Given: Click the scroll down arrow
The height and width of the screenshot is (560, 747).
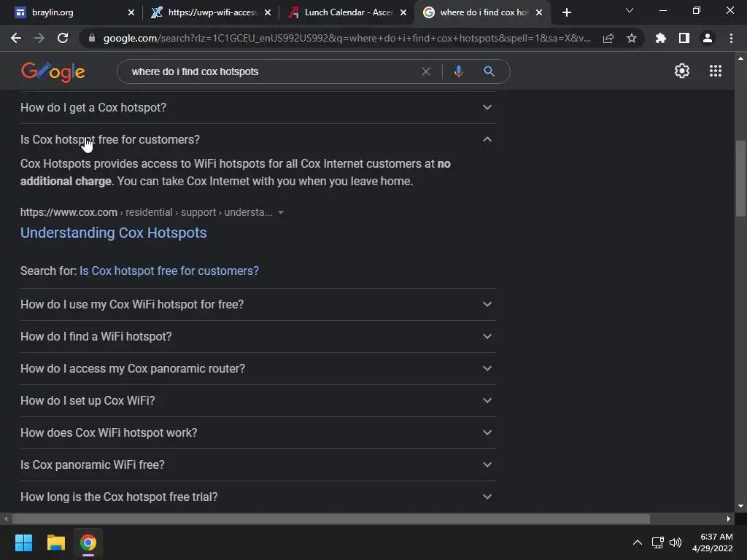Looking at the screenshot, I should tap(740, 506).
